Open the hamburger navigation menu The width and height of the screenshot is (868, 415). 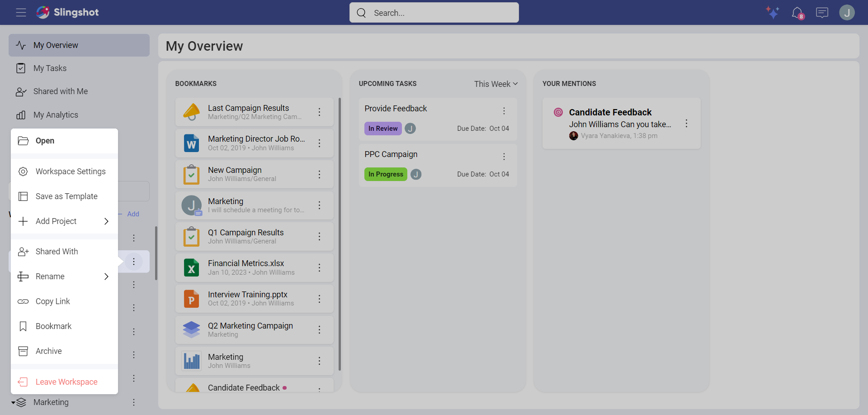(x=21, y=12)
